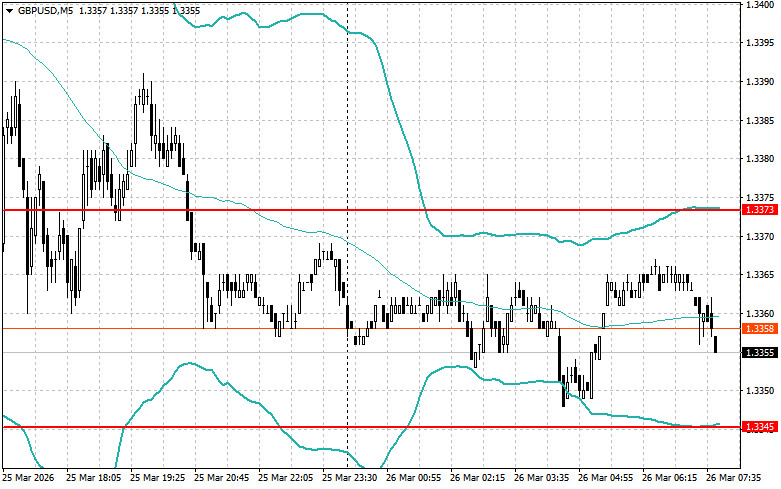Click the 26 Mar 04:55 time label
Screen dimensions: 781x489
pyautogui.click(x=606, y=478)
